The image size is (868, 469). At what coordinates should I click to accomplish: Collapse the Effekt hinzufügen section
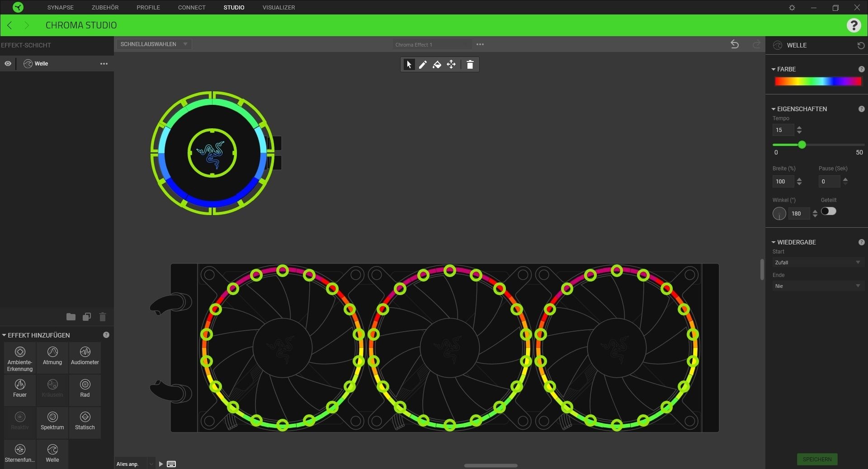tap(4, 335)
